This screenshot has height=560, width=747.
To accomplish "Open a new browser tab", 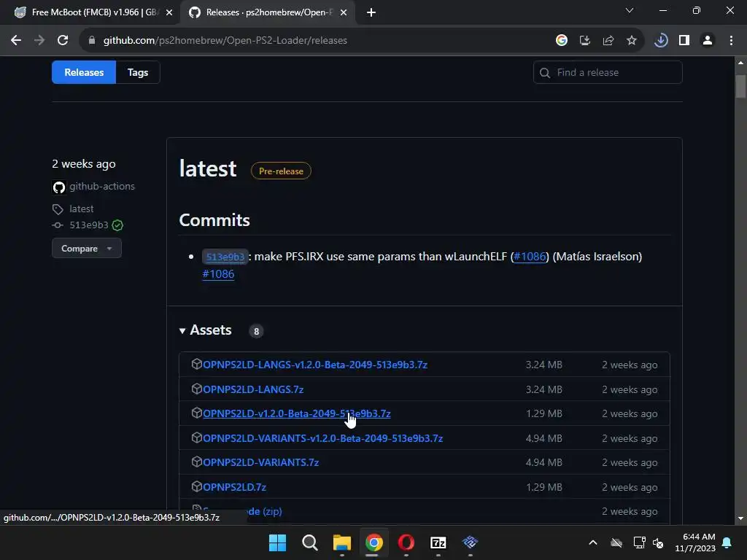I will point(371,13).
